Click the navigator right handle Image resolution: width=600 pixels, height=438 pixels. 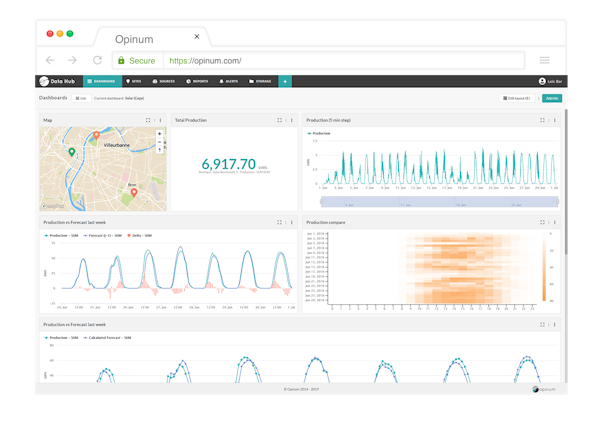click(x=558, y=202)
